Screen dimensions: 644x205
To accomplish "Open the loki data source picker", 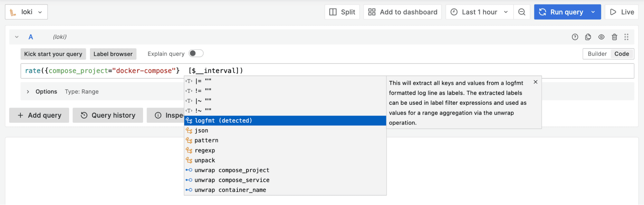I will pyautogui.click(x=26, y=12).
